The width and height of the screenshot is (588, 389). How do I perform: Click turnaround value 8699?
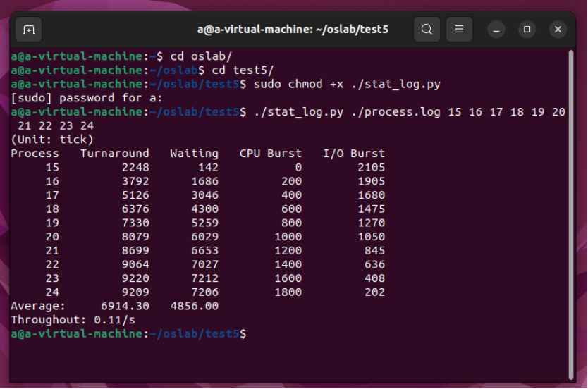(x=135, y=250)
